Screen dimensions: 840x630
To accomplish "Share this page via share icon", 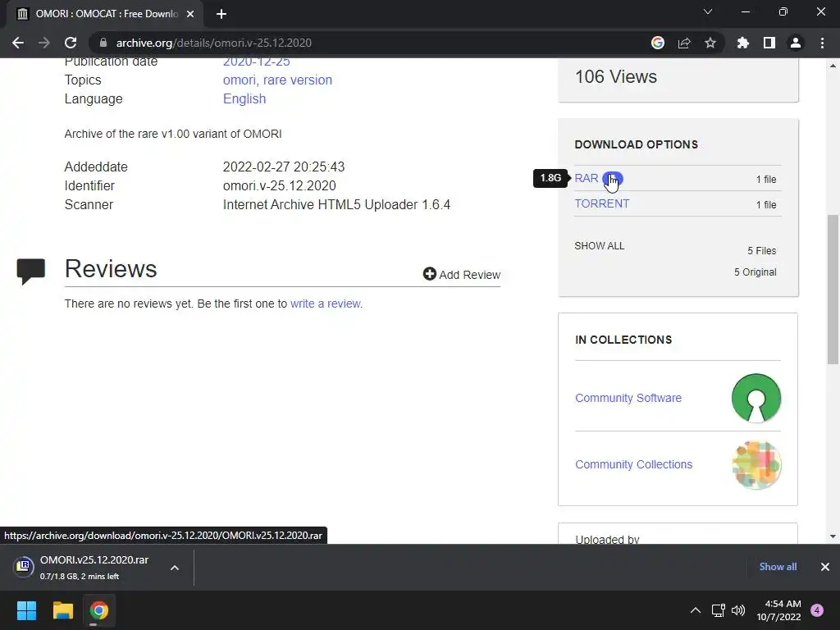I will [684, 43].
